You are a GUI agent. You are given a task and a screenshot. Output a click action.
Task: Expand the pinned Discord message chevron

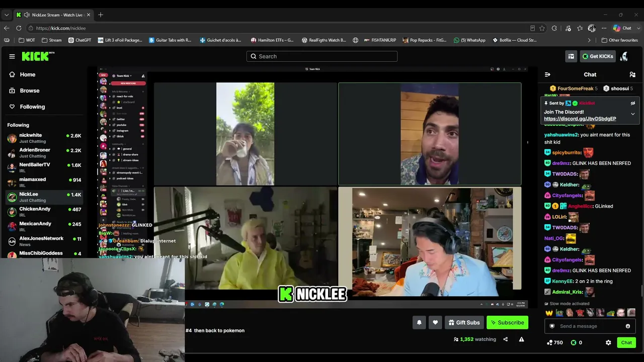(633, 114)
